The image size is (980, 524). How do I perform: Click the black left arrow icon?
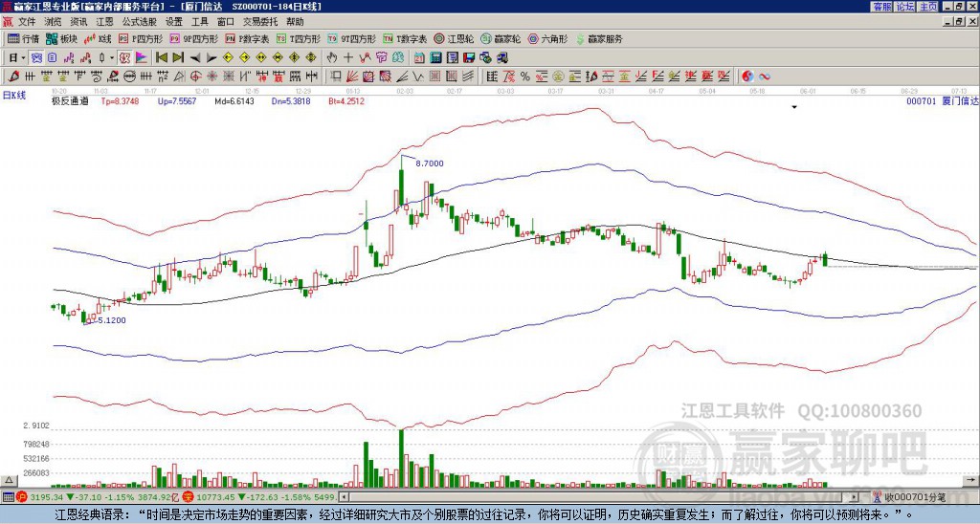(195, 58)
